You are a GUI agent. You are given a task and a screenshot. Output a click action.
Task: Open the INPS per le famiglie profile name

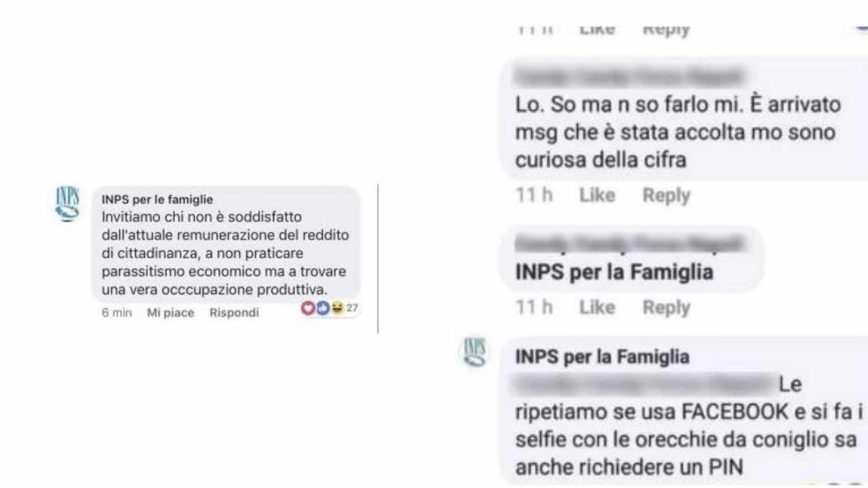(x=157, y=199)
